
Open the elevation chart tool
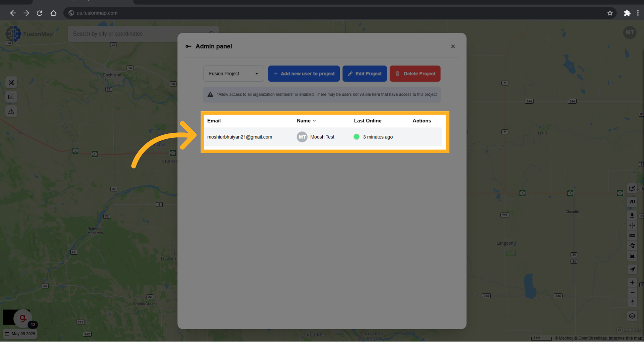pos(632,256)
